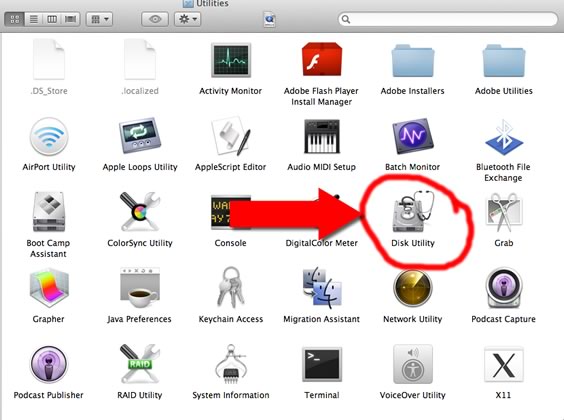Image resolution: width=564 pixels, height=420 pixels.
Task: Click the search magnifying glass icon
Action: tap(346, 19)
